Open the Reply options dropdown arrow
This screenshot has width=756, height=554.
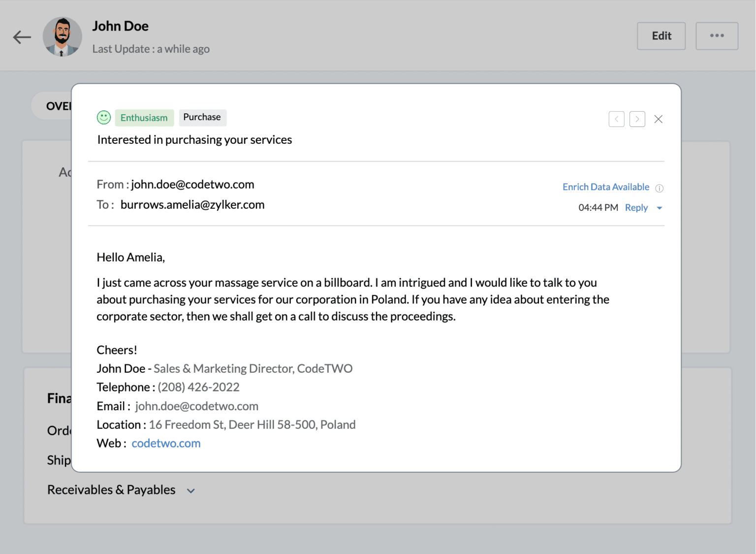(659, 207)
